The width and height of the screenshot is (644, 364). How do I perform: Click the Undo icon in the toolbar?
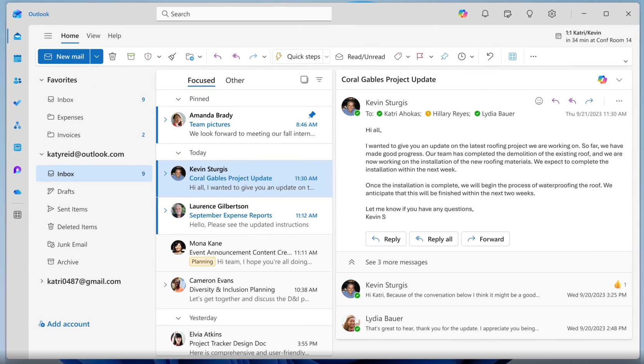490,57
